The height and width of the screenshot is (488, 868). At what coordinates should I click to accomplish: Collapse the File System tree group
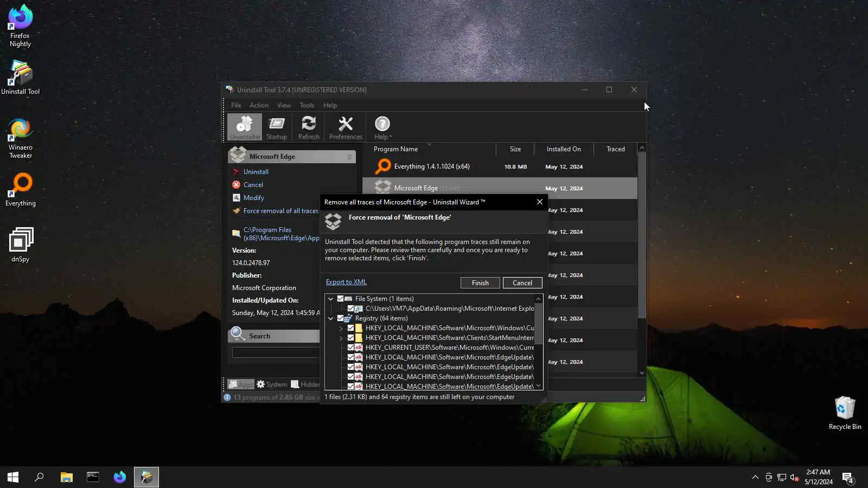point(330,298)
